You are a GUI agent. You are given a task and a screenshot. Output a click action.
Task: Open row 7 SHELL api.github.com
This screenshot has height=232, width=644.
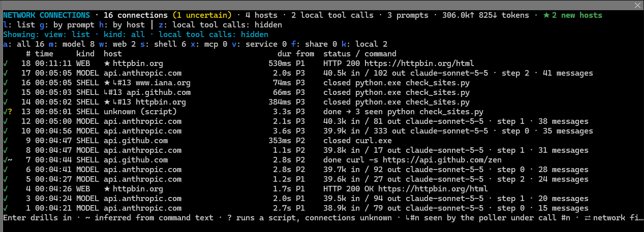(322, 160)
